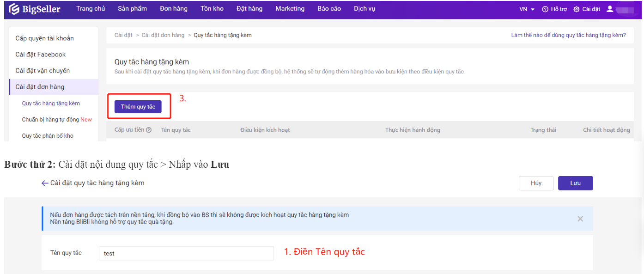This screenshot has height=274, width=644.
Task: Open the Sản phẩm menu
Action: pos(132,9)
